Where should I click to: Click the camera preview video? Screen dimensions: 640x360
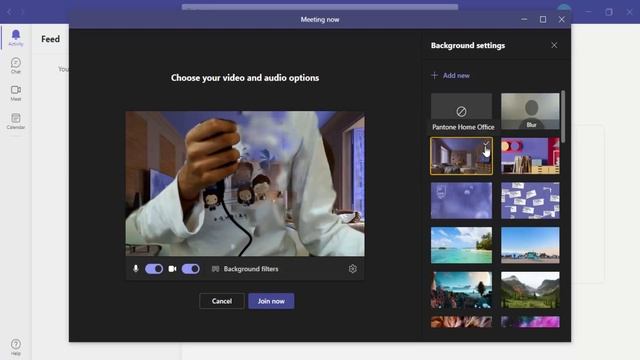pyautogui.click(x=245, y=184)
